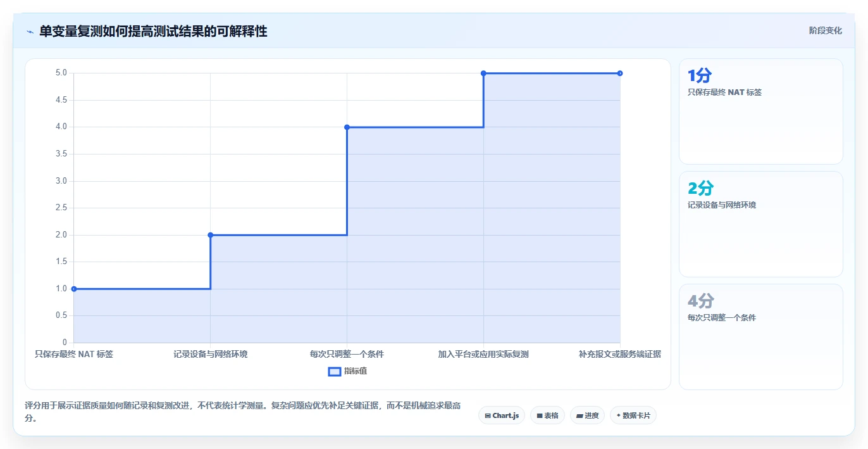Click the legend color box for 指标值

point(335,371)
